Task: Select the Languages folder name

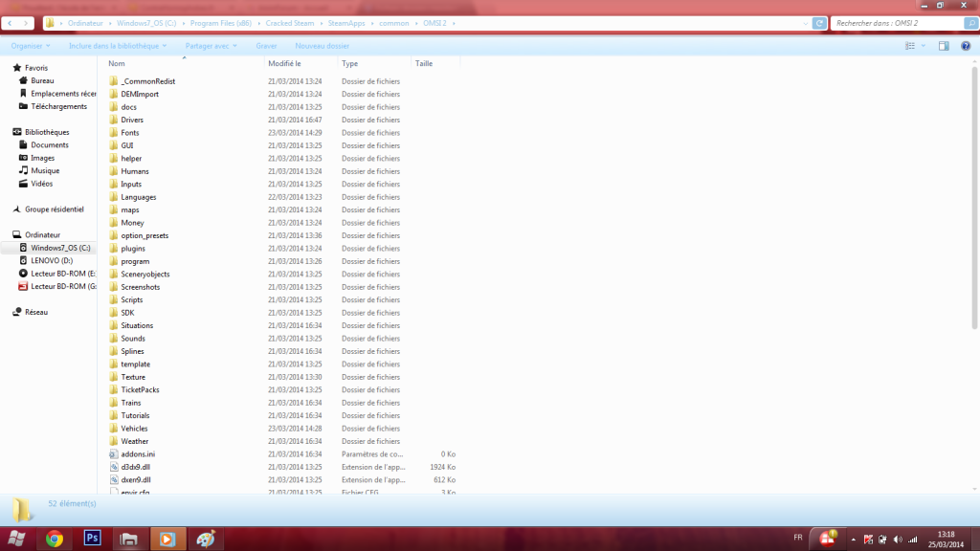Action: pos(138,197)
